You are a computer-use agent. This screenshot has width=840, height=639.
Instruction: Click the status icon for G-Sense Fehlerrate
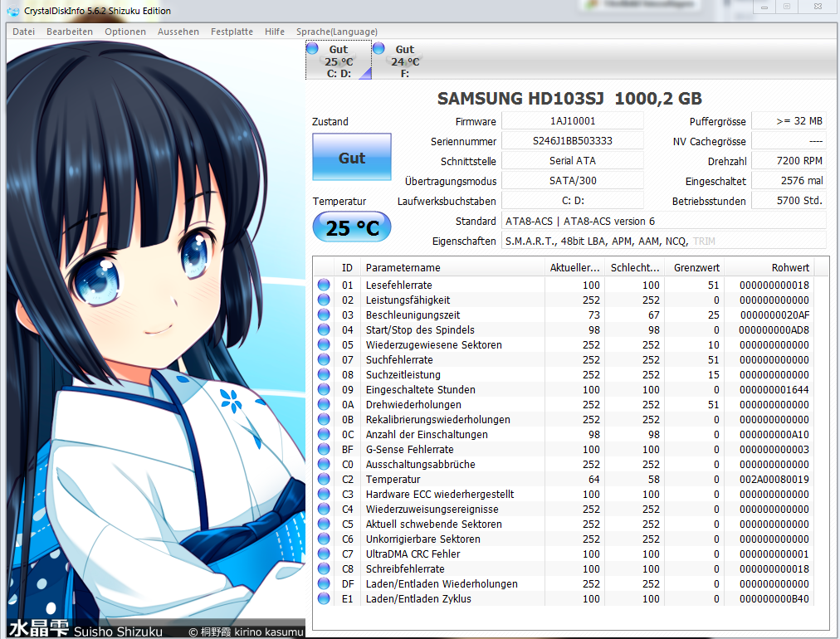(x=324, y=450)
